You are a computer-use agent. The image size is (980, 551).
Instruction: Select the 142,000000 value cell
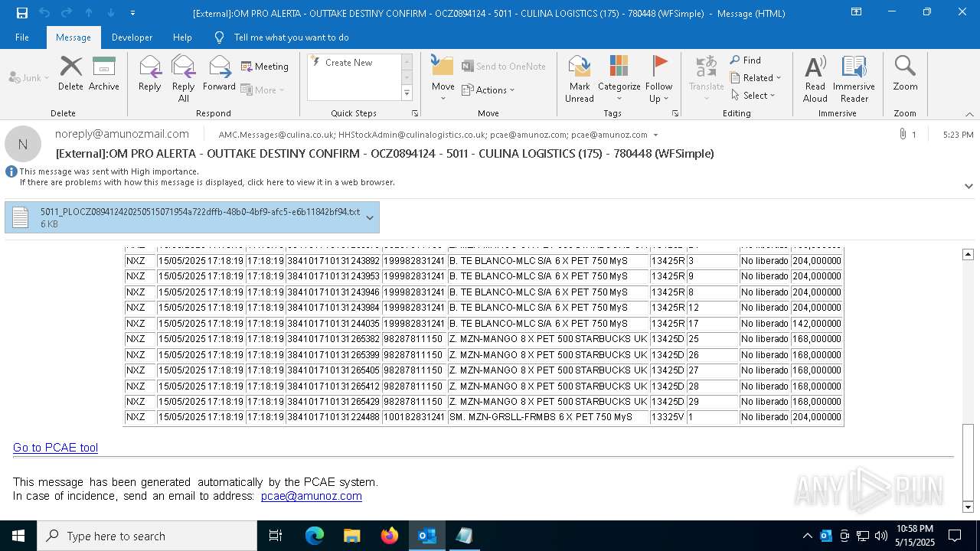click(x=817, y=324)
